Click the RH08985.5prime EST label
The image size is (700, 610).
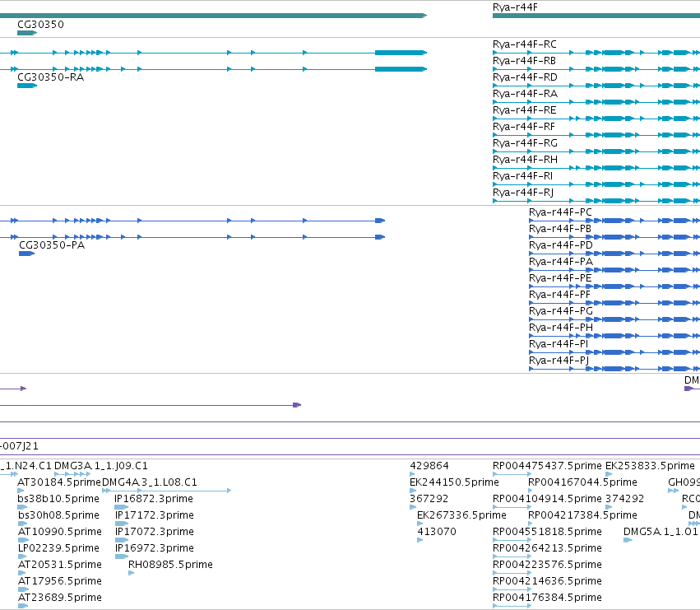coord(170,565)
